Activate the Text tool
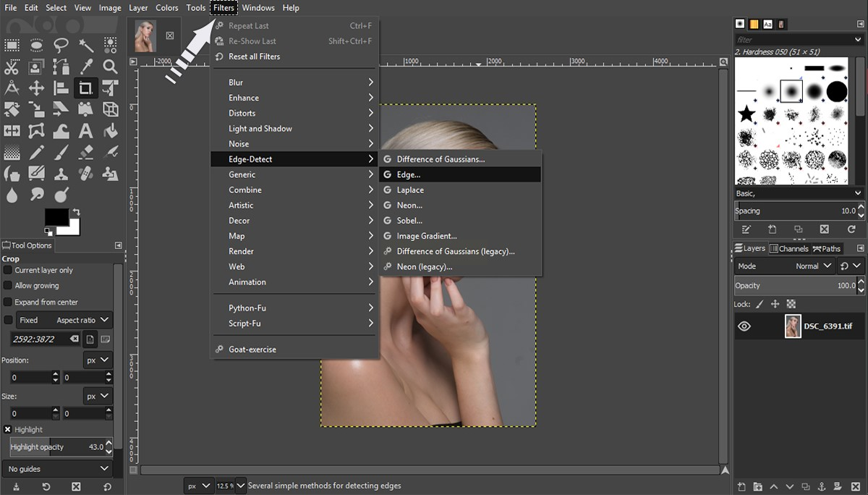Screen dimensions: 868x495 (x=85, y=131)
